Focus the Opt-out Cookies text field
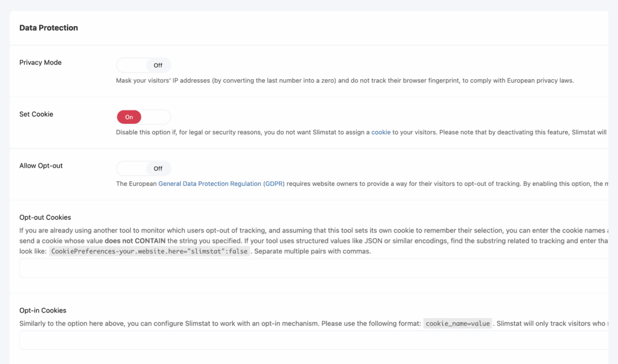 pos(314,268)
